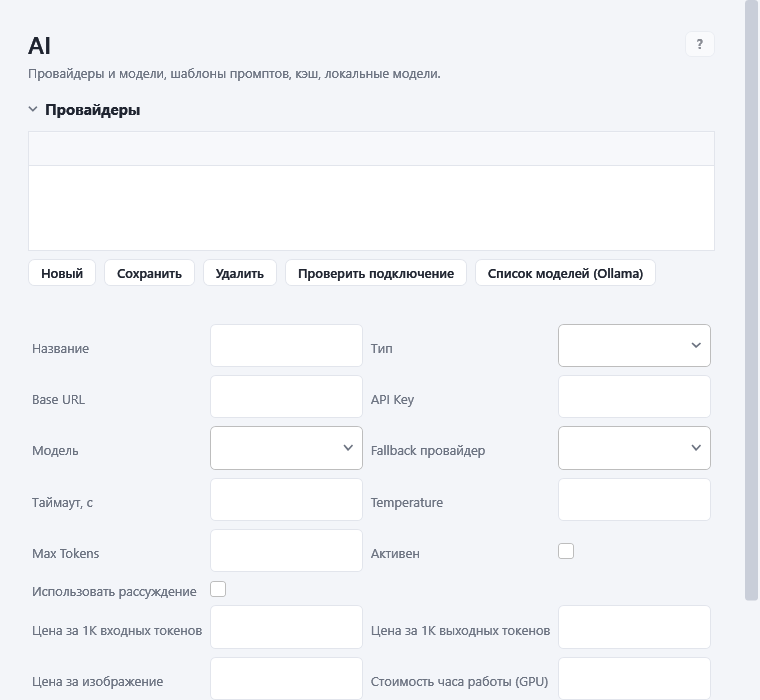The width and height of the screenshot is (760, 700).
Task: Focus the Таймаут, с field
Action: point(286,500)
